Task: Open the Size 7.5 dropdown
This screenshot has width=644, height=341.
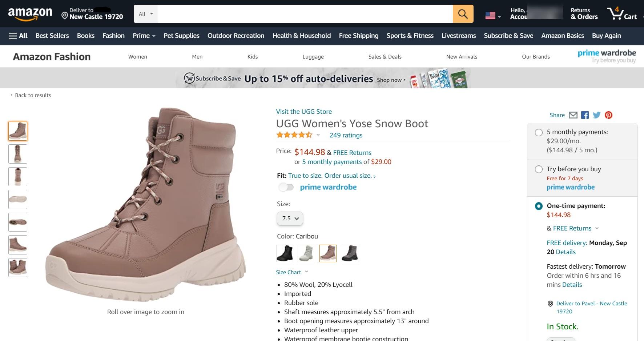Action: [x=290, y=218]
